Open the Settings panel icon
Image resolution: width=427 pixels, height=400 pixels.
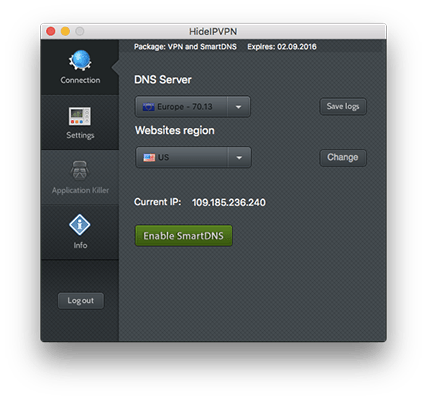pos(80,116)
